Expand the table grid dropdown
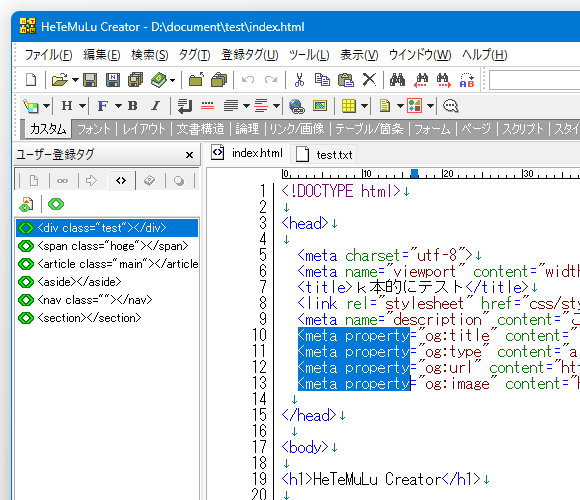 (x=364, y=106)
